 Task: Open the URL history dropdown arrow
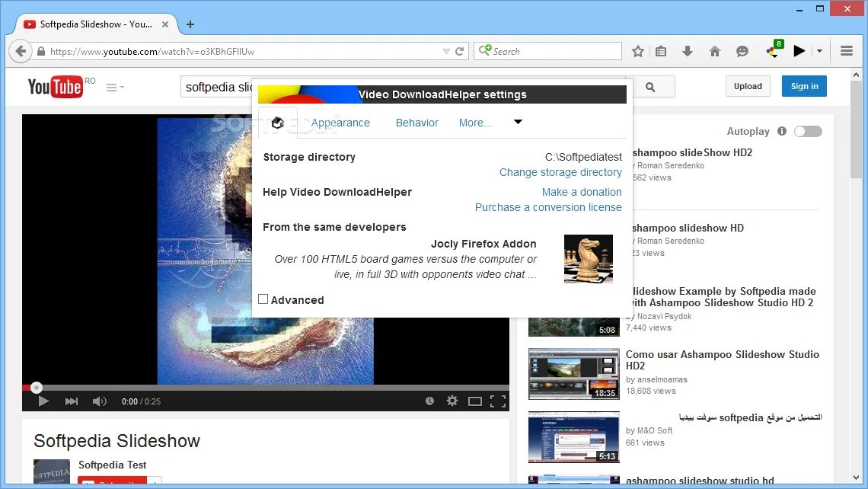(446, 52)
